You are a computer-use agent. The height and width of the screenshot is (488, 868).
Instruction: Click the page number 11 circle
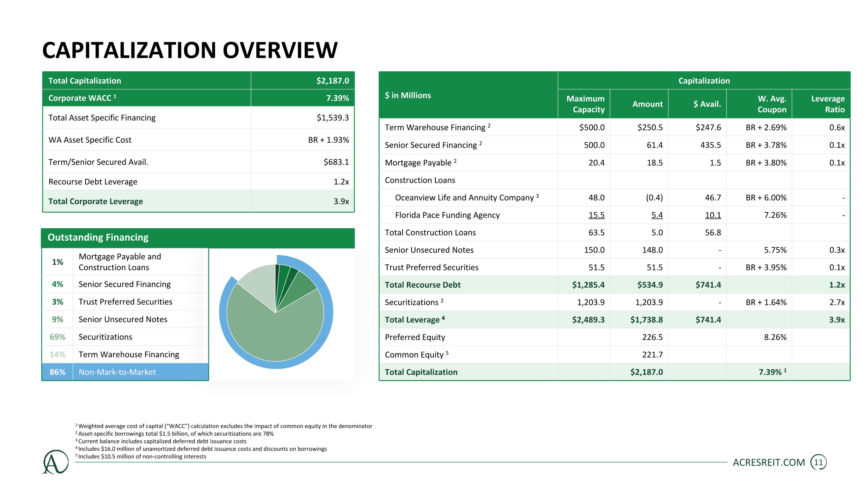818,463
